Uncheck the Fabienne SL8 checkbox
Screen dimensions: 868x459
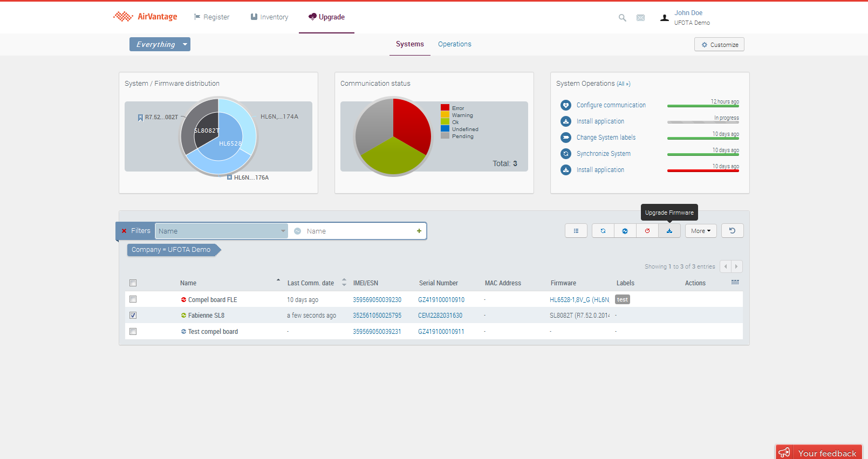tap(133, 316)
